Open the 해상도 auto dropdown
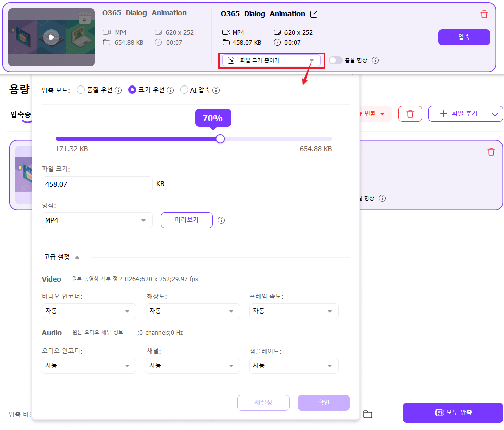 [192, 311]
